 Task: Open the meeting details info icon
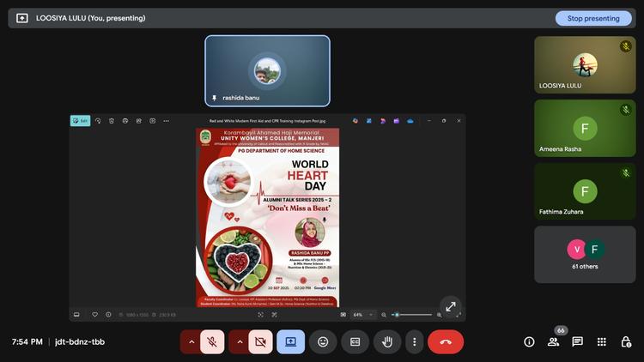pyautogui.click(x=529, y=341)
